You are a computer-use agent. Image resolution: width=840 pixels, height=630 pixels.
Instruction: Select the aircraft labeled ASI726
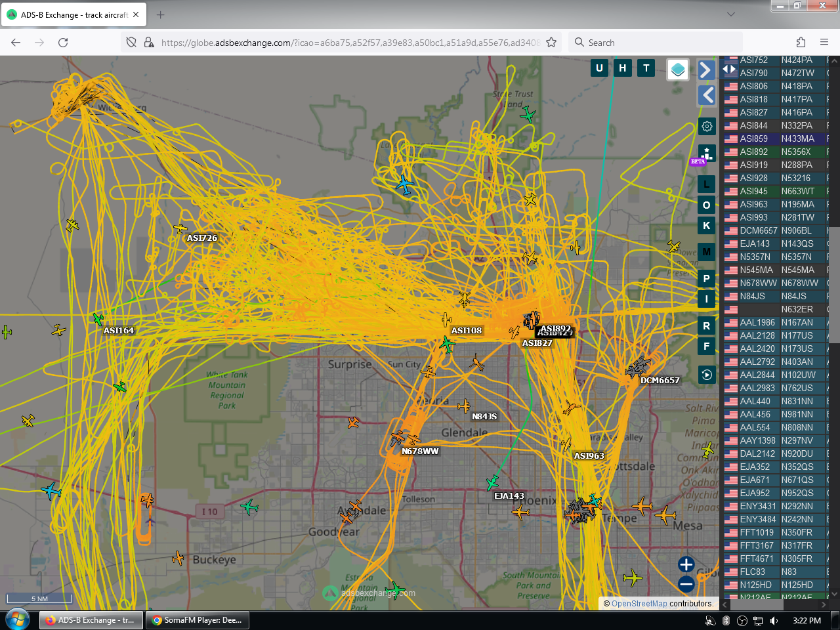pyautogui.click(x=180, y=229)
